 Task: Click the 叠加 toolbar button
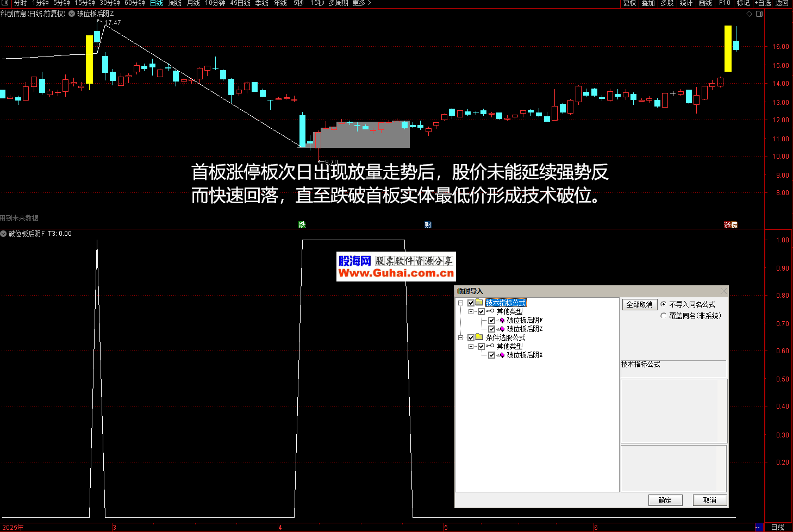click(648, 3)
